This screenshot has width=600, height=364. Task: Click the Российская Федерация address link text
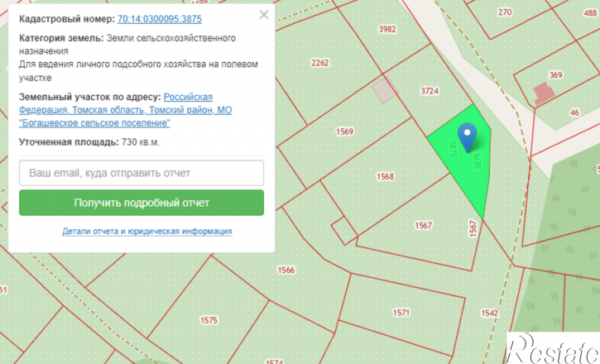point(116,103)
